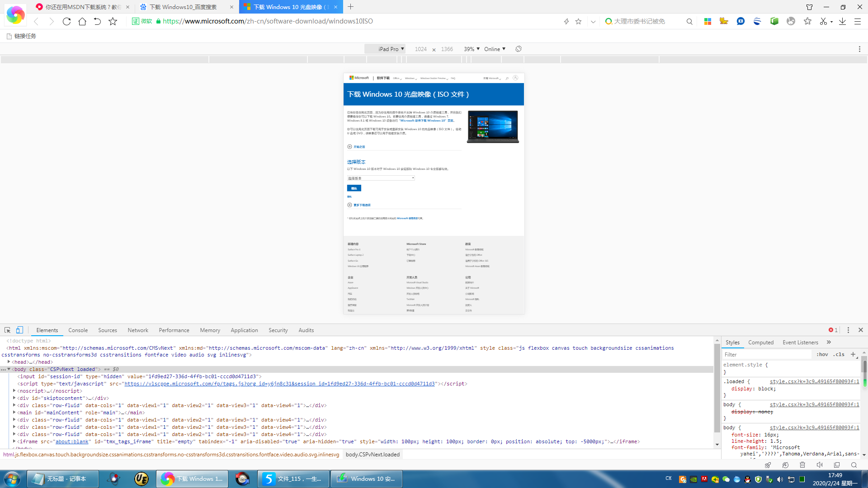Expand the noscript element node
Screen dimensions: 868x488
click(x=14, y=391)
